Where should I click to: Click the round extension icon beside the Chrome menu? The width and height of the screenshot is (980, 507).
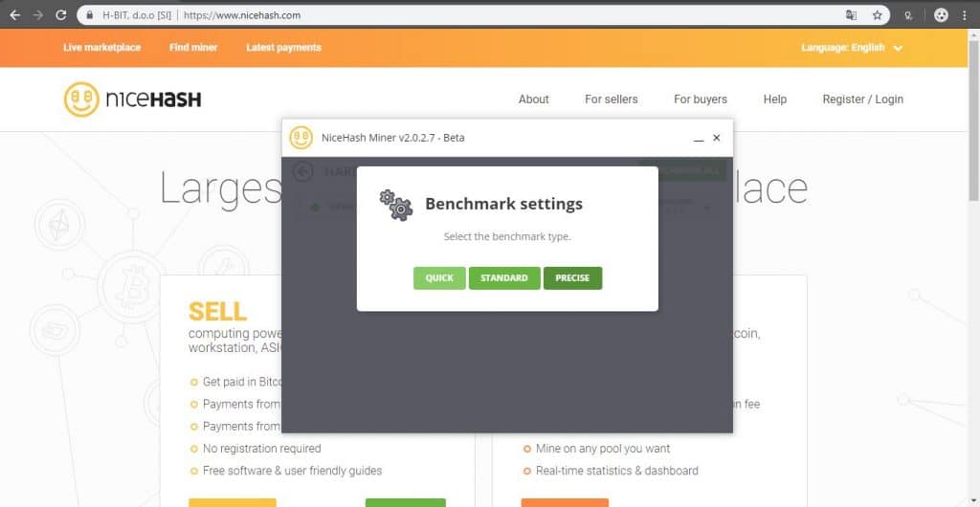942,15
